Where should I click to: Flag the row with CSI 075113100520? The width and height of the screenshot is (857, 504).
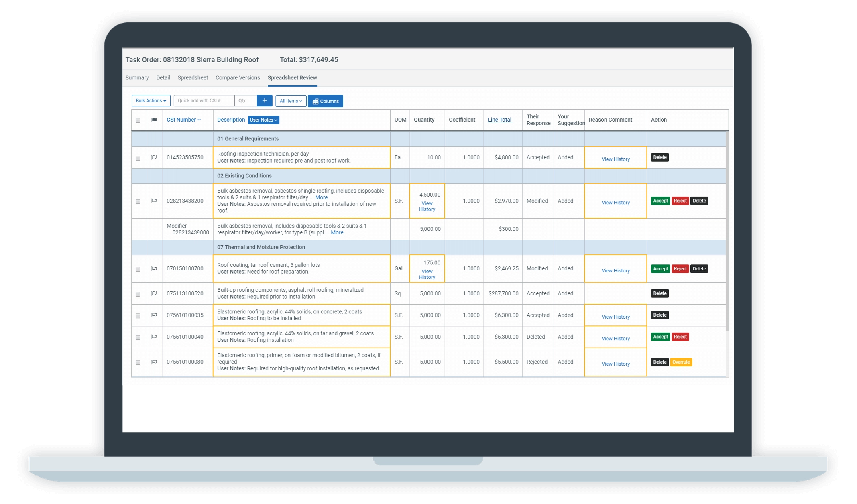point(154,293)
